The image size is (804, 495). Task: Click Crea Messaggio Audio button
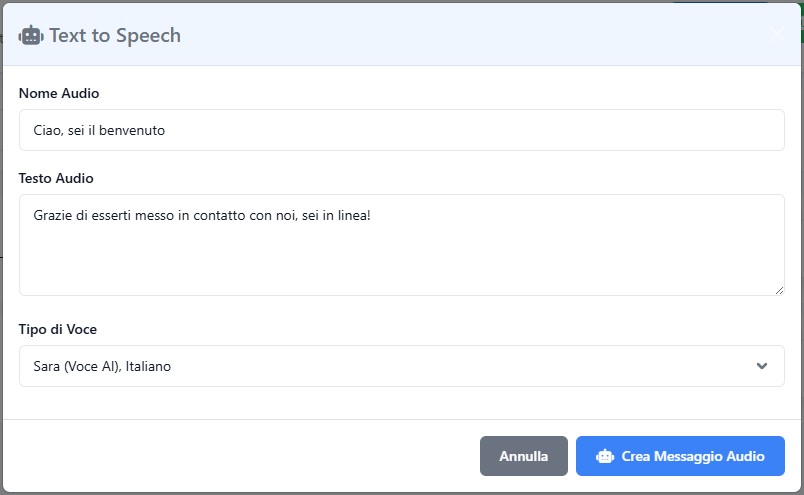680,456
